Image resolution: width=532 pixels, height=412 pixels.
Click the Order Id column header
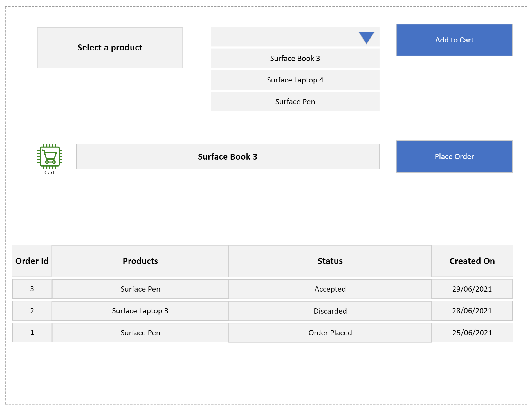click(32, 261)
